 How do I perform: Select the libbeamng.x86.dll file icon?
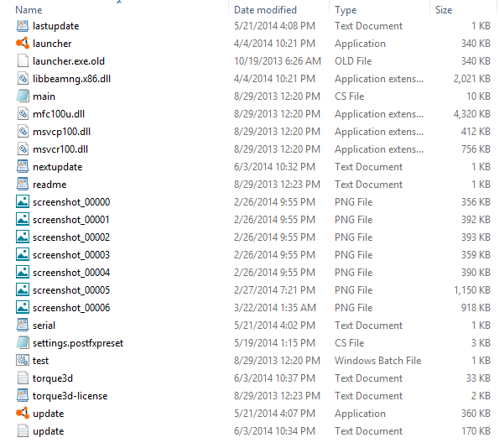point(23,79)
